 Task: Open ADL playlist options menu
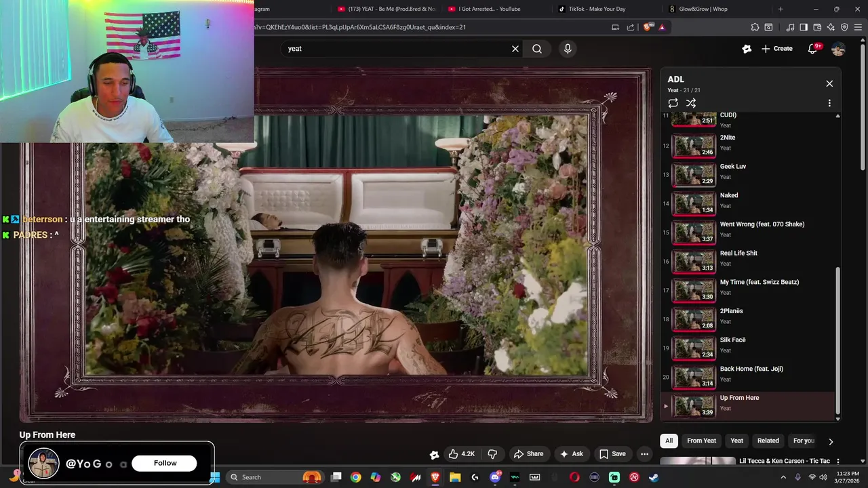(829, 103)
